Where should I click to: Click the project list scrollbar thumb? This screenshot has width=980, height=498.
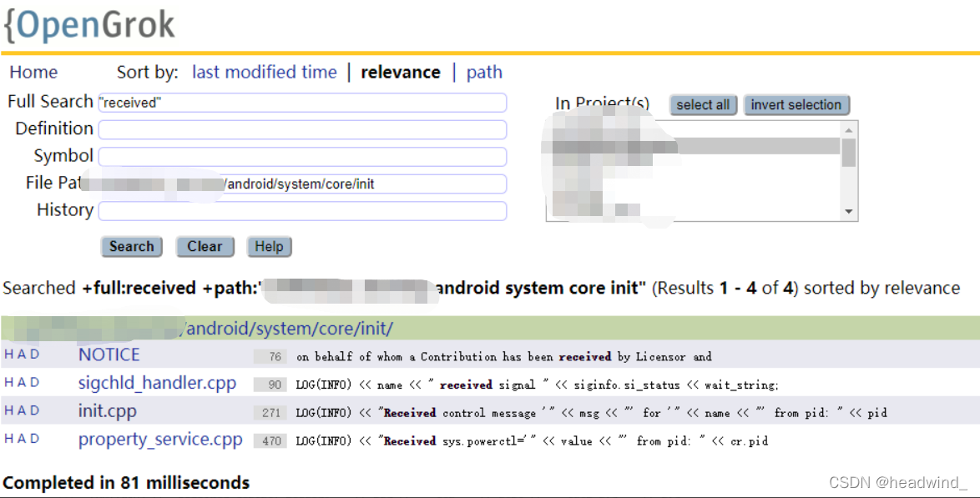848,152
